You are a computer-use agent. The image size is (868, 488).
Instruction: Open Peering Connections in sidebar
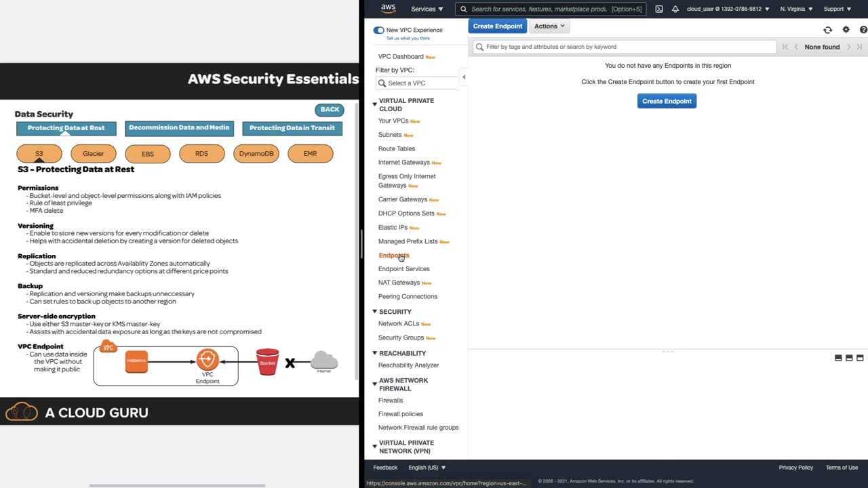408,296
